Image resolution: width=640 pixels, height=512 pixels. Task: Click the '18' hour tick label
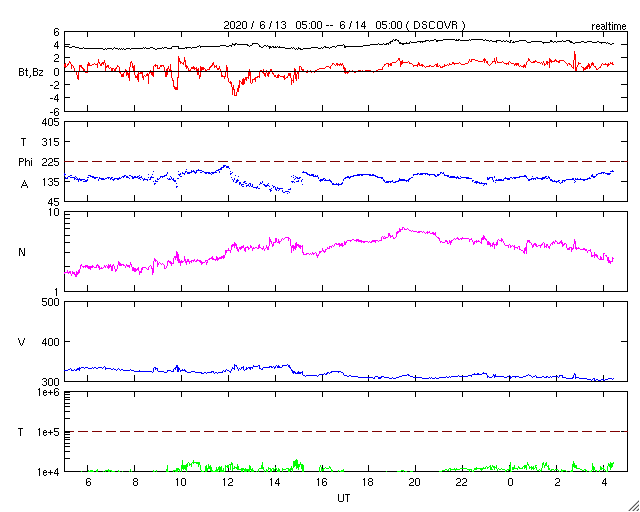(368, 482)
